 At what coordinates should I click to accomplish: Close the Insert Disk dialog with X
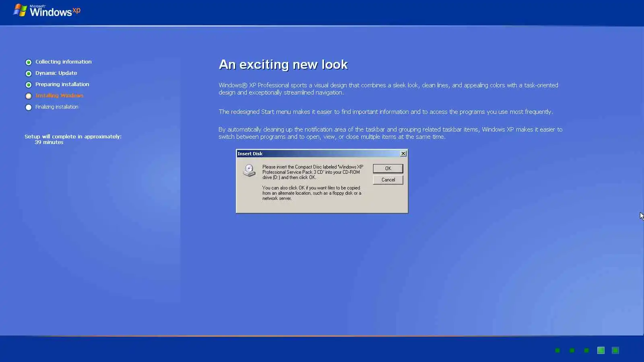point(403,154)
